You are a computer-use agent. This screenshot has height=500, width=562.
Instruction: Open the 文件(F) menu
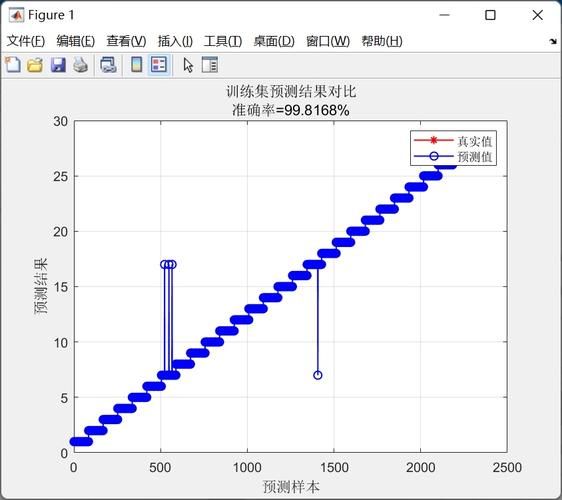point(26,41)
